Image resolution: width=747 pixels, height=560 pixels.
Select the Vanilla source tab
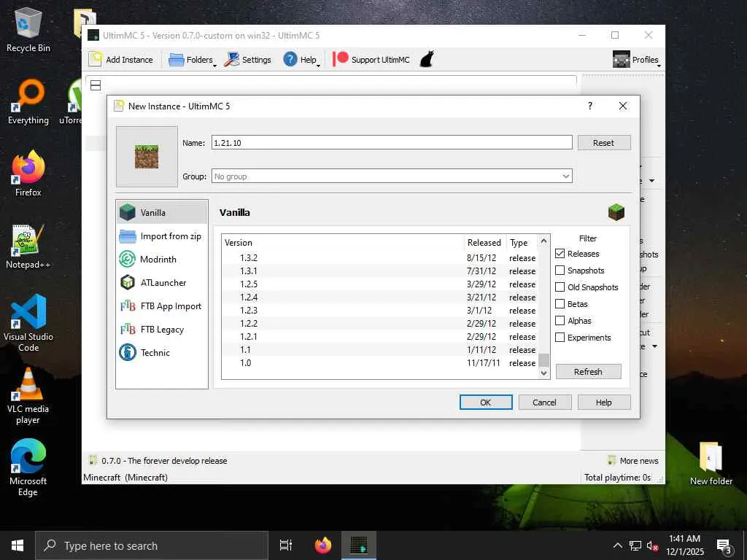[162, 212]
